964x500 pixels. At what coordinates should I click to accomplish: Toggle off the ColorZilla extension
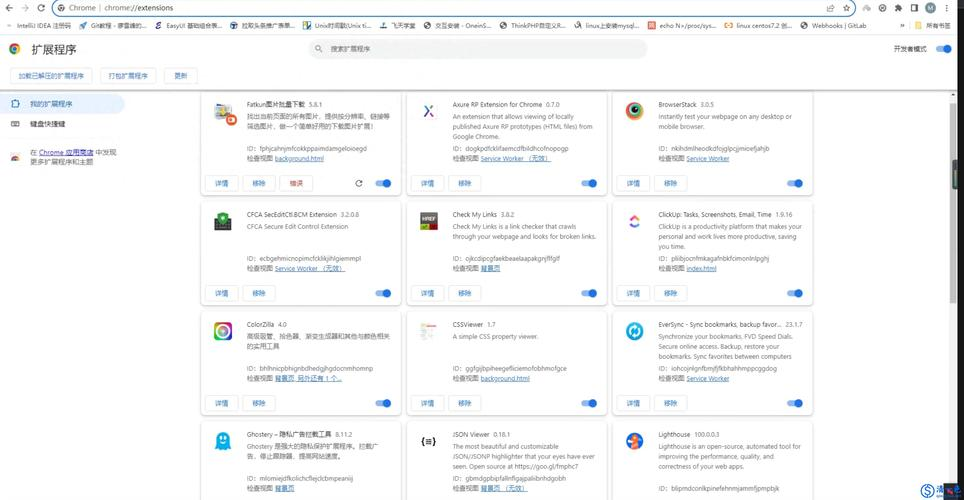click(x=383, y=403)
